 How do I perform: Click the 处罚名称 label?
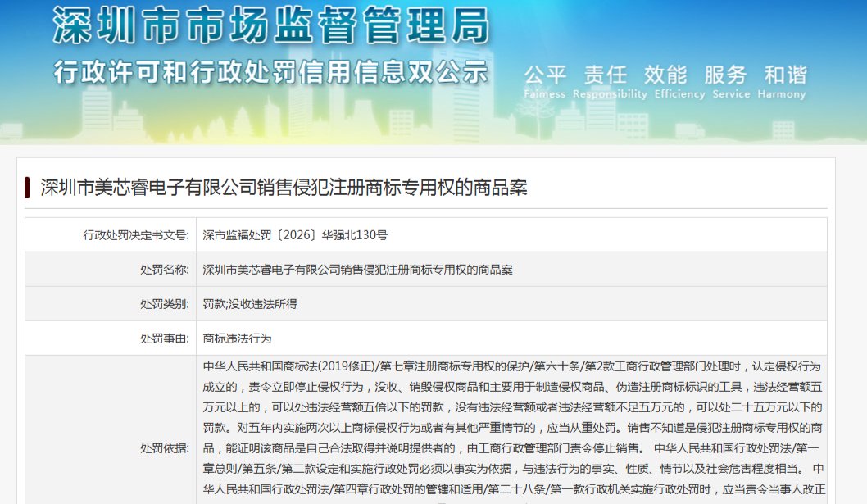click(164, 270)
